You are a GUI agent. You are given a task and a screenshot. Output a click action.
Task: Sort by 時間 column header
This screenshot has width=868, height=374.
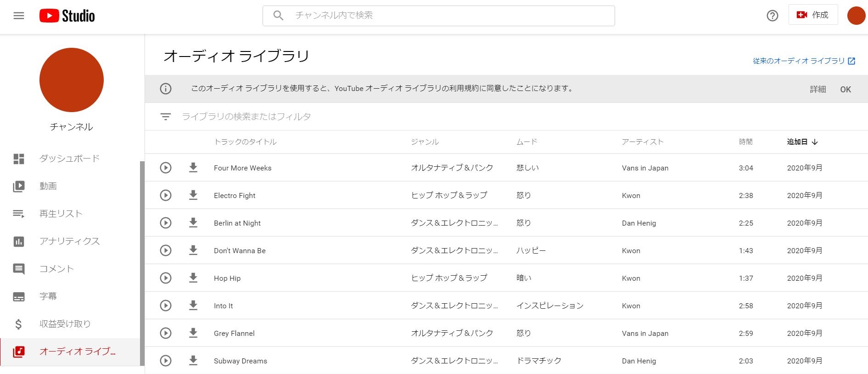coord(746,142)
